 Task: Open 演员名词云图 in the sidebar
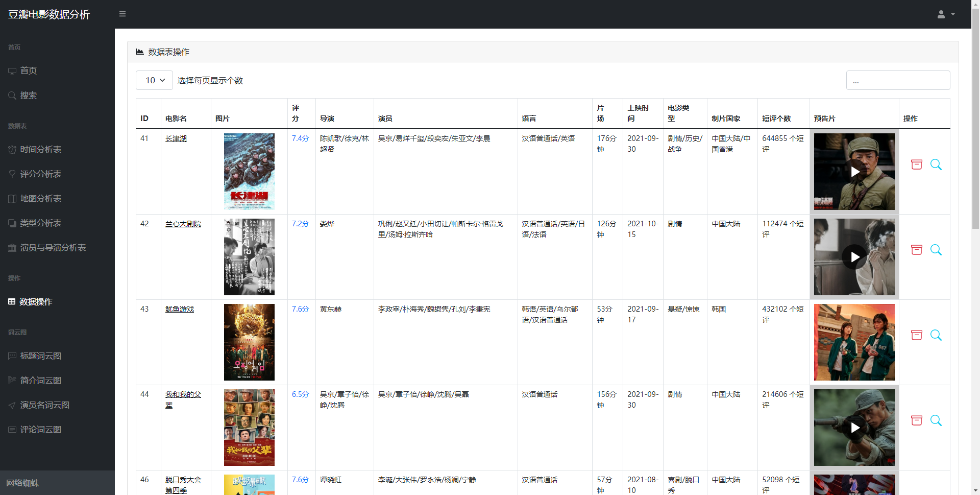tap(57, 405)
